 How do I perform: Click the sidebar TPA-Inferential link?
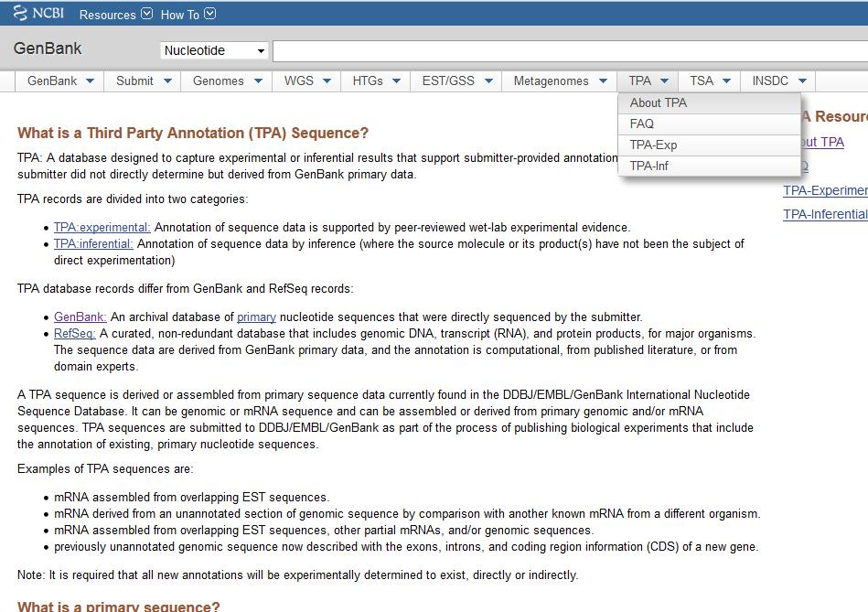825,214
